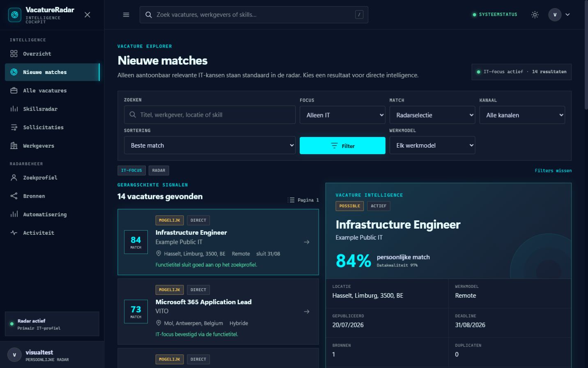Click the Alle vacatures briefcase icon
Image resolution: width=588 pixels, height=368 pixels.
click(14, 90)
